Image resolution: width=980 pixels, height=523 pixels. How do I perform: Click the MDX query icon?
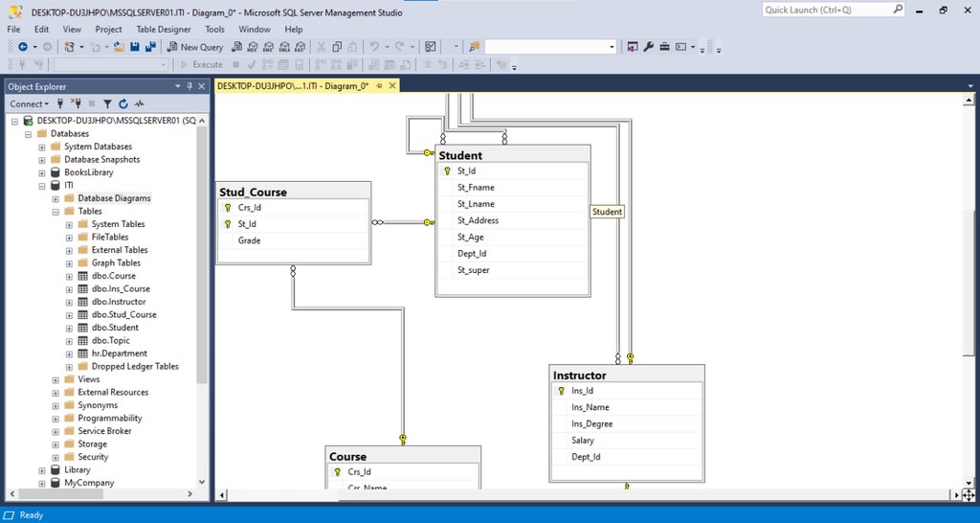pos(253,47)
